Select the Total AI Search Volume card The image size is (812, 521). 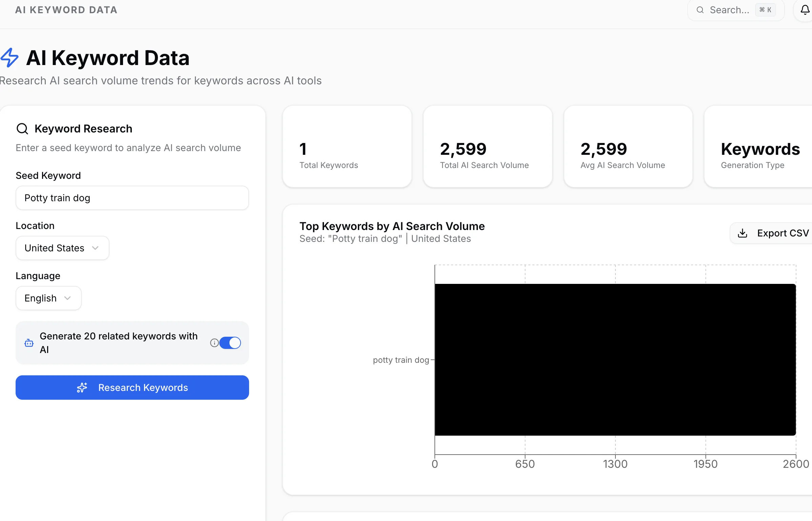(488, 146)
